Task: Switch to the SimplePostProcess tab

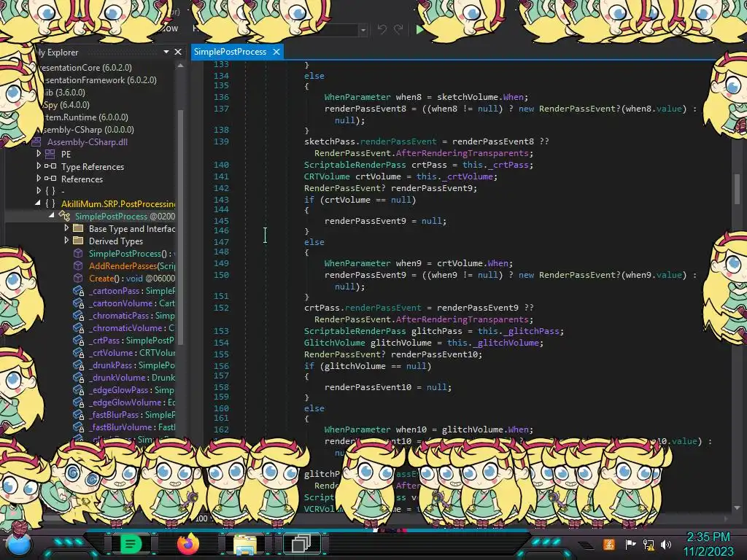Action: 230,52
